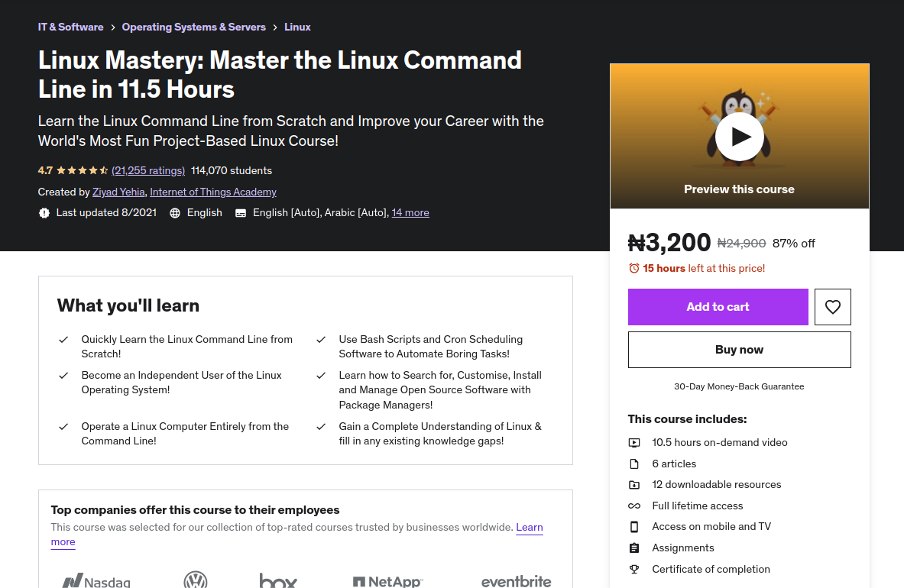Click the certificate of completion icon
The image size is (904, 588).
click(x=634, y=569)
